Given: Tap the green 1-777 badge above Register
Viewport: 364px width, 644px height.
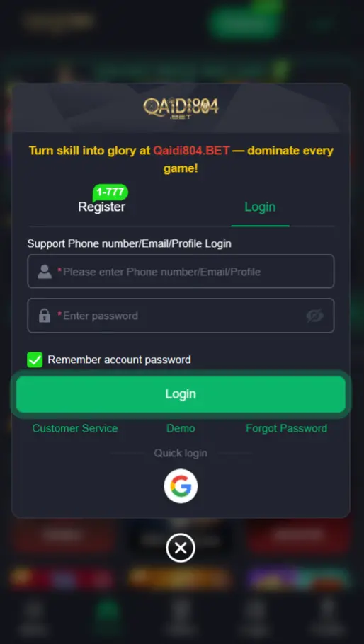Looking at the screenshot, I should click(x=110, y=192).
